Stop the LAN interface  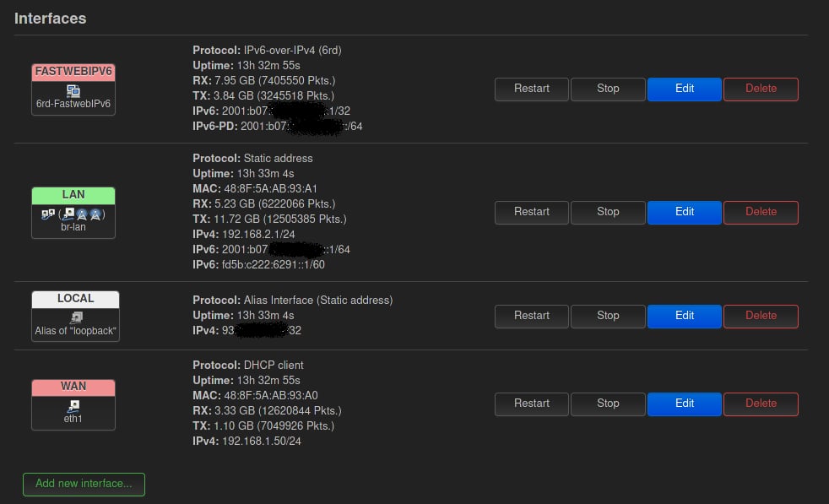[x=608, y=212]
